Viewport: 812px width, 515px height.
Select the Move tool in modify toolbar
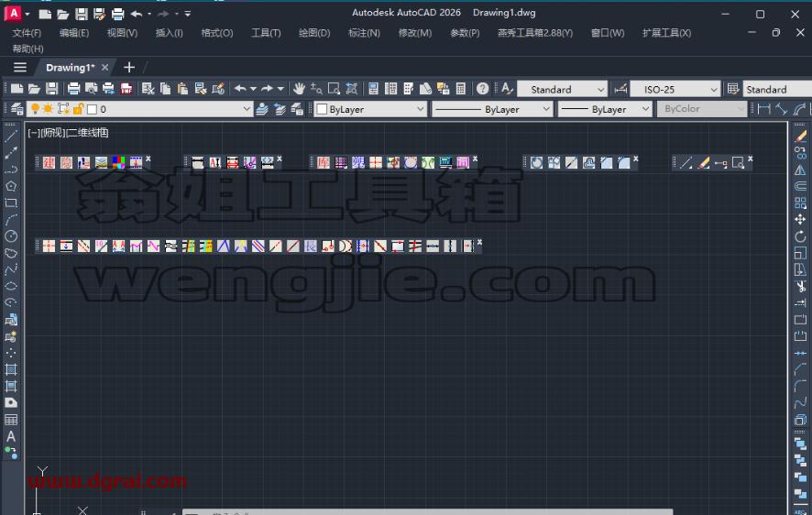pyautogui.click(x=801, y=219)
